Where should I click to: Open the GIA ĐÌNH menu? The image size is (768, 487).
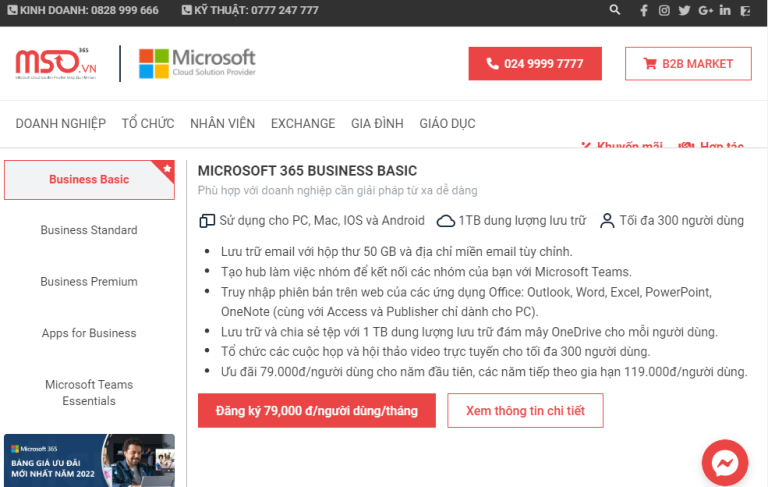(x=377, y=123)
